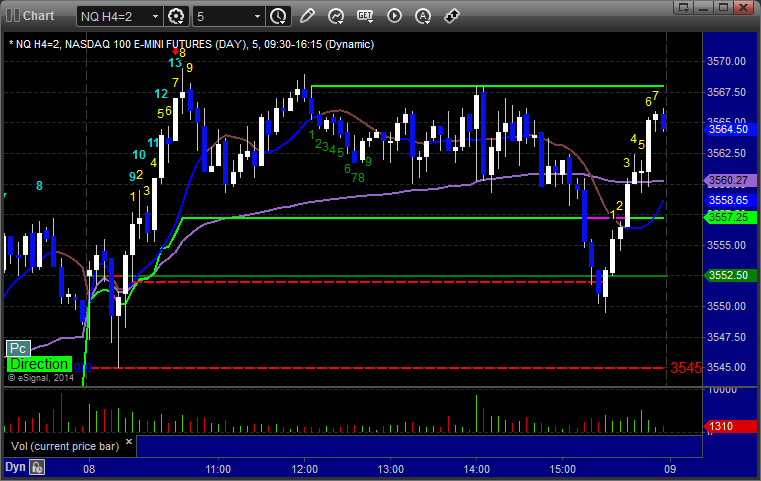Click the 11:00 time axis label
This screenshot has width=761, height=481.
pos(218,469)
